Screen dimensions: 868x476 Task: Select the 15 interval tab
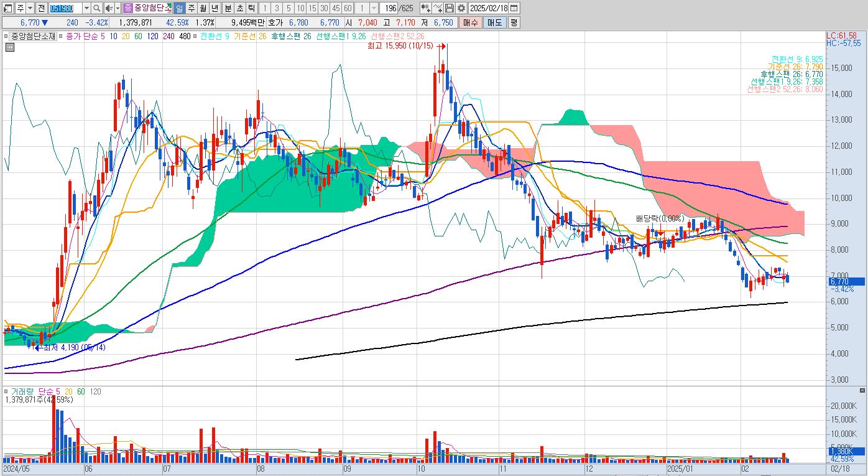(312, 8)
